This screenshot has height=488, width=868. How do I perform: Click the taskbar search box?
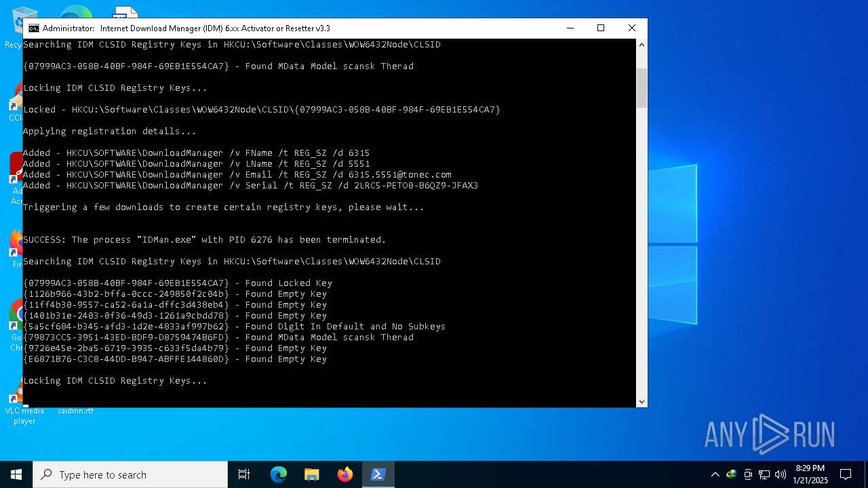point(130,474)
